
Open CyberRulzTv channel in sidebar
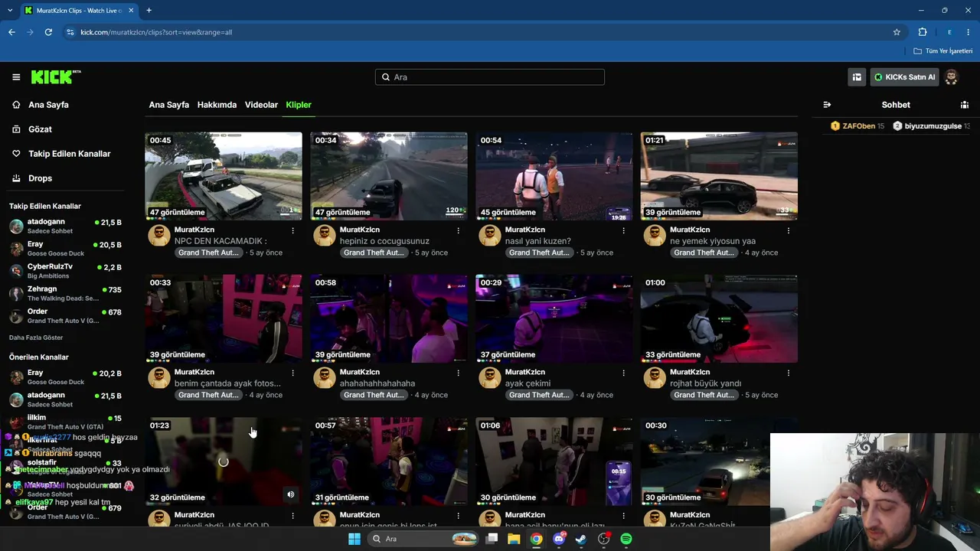[x=65, y=271]
